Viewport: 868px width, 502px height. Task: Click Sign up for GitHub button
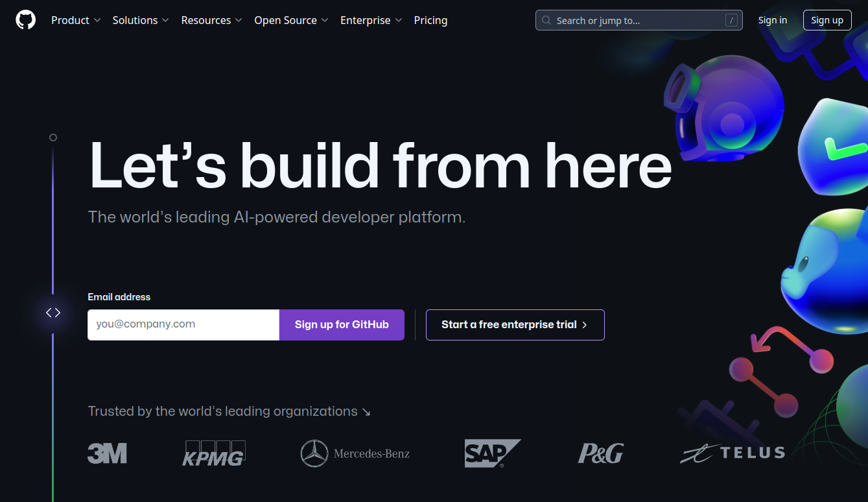click(x=342, y=325)
